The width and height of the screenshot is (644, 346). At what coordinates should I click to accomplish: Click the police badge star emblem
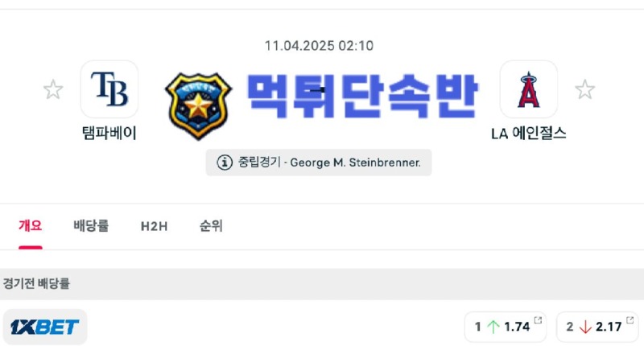[x=198, y=106]
